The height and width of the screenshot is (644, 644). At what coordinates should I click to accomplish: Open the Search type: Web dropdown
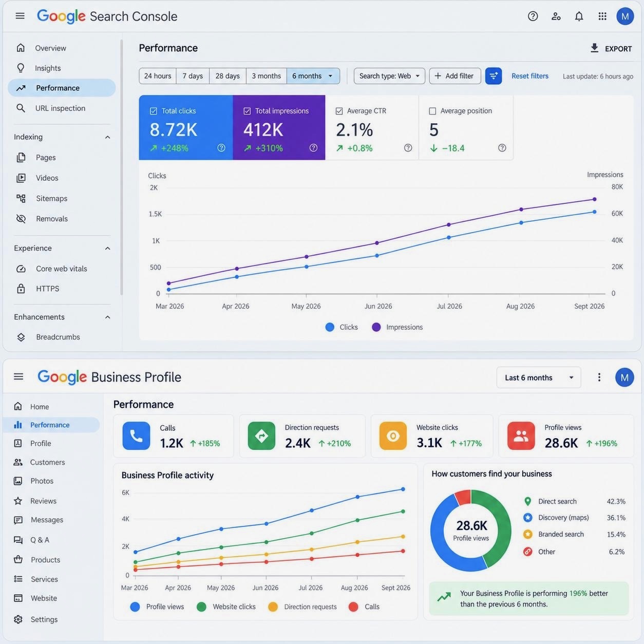click(389, 76)
